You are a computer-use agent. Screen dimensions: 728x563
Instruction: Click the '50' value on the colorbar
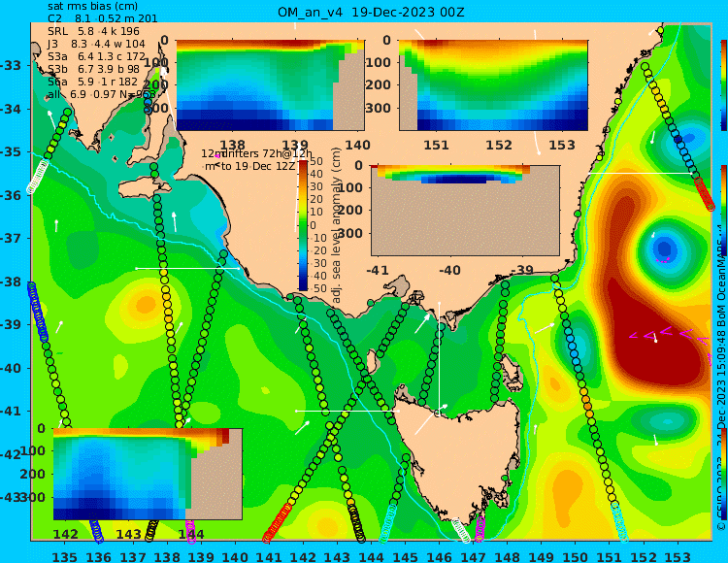[316, 161]
